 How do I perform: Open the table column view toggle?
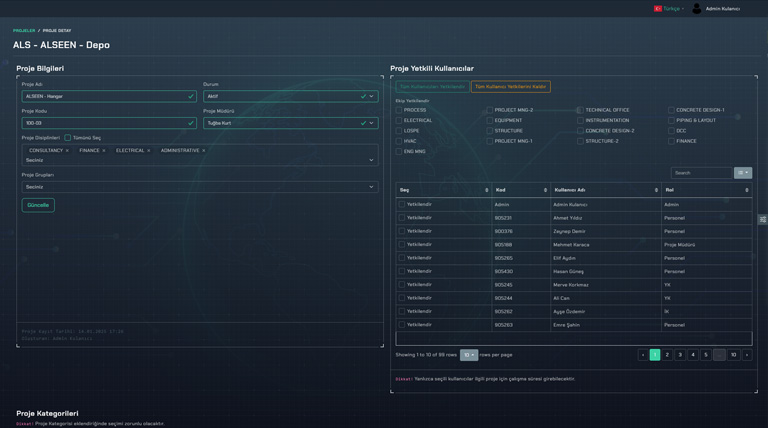[x=742, y=173]
